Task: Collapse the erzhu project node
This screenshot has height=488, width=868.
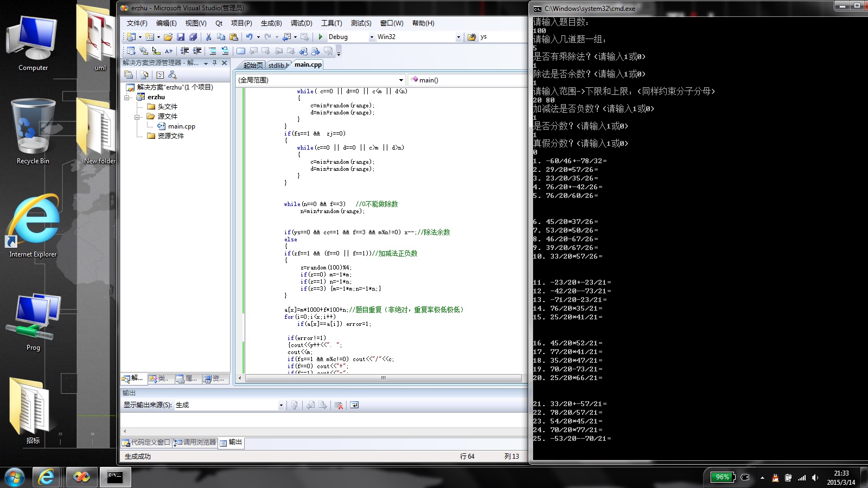Action: pyautogui.click(x=127, y=97)
